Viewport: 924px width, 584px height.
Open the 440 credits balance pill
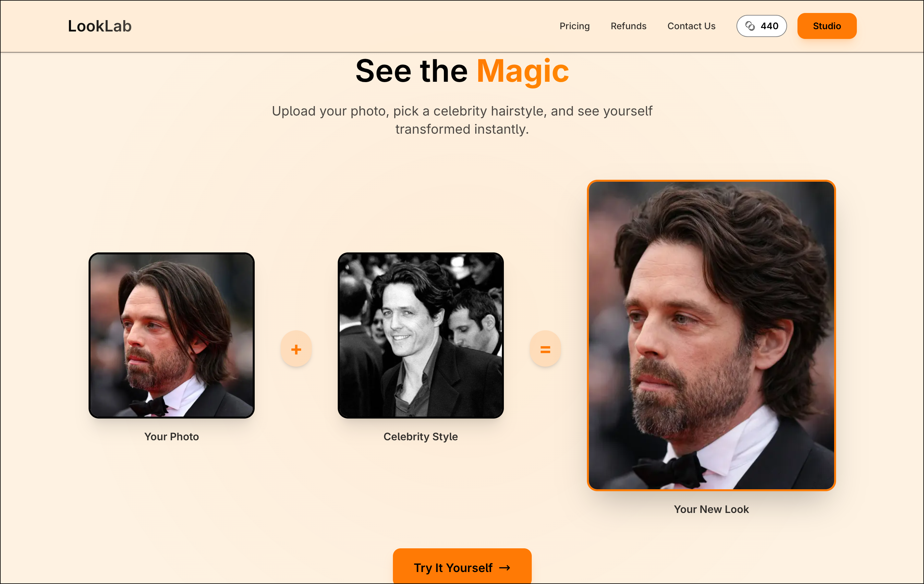coord(761,26)
